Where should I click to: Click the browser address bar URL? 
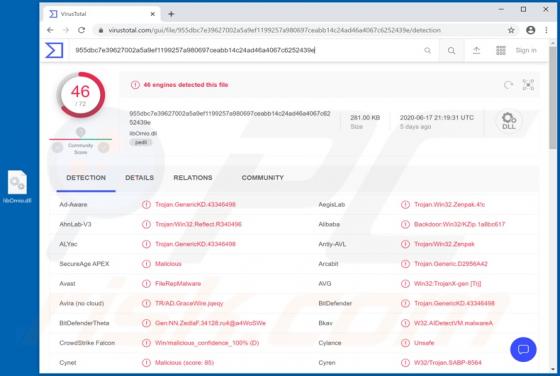coord(274,30)
